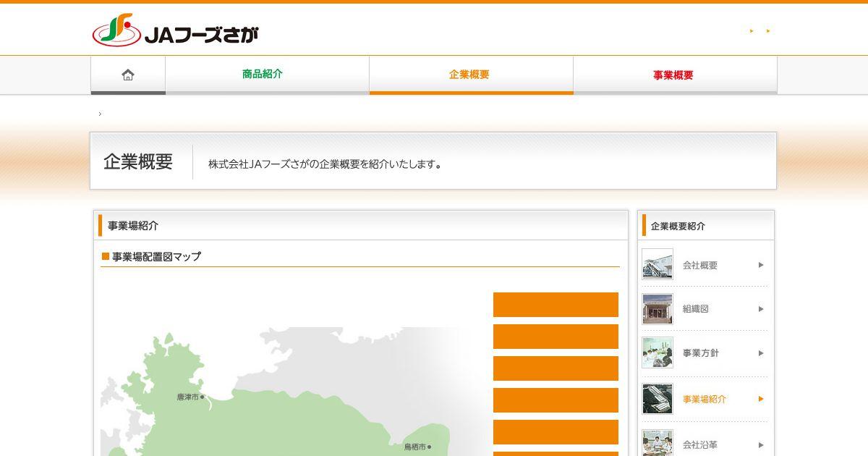
Task: Click the arrow beside 会社概要
Action: click(761, 265)
